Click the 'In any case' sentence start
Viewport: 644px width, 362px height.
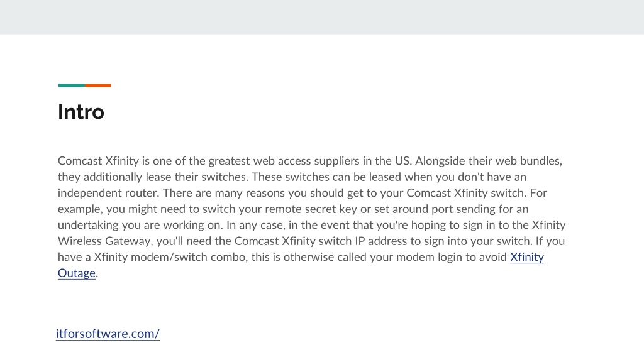coord(253,226)
